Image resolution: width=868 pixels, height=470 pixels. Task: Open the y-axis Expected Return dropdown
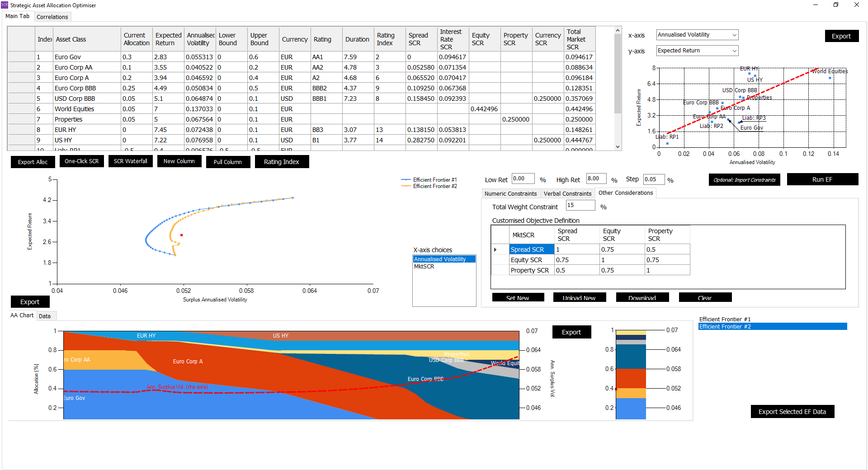click(697, 51)
